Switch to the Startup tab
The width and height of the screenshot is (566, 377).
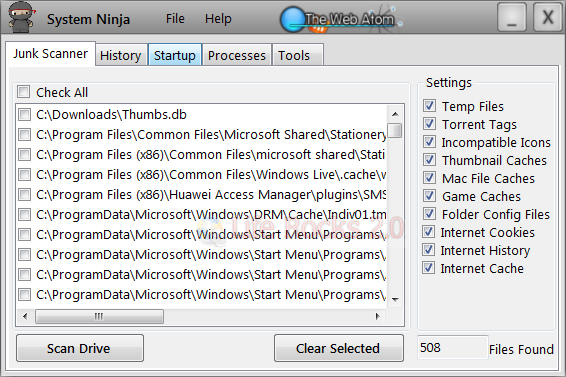pos(175,55)
